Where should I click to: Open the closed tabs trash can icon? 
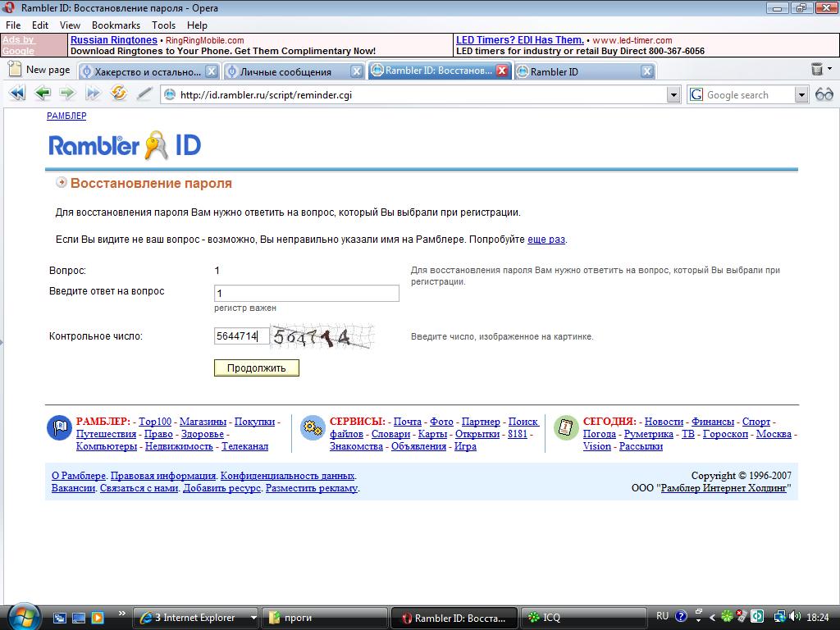817,69
